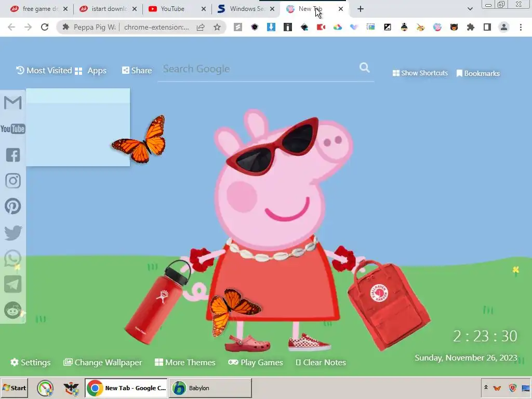Switch to the 'istart downlo' tab
Viewport: 532px width, 399px height.
coord(108,9)
